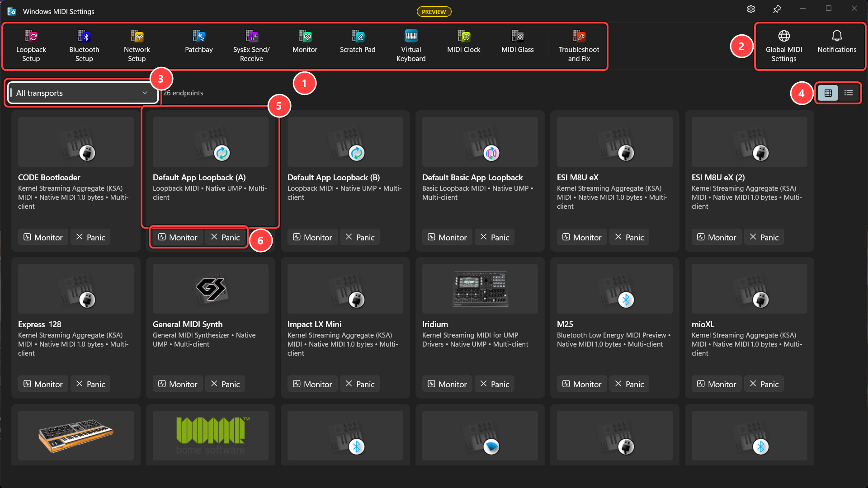Send Panic to CODE Bootloader
868x488 pixels.
click(90, 237)
